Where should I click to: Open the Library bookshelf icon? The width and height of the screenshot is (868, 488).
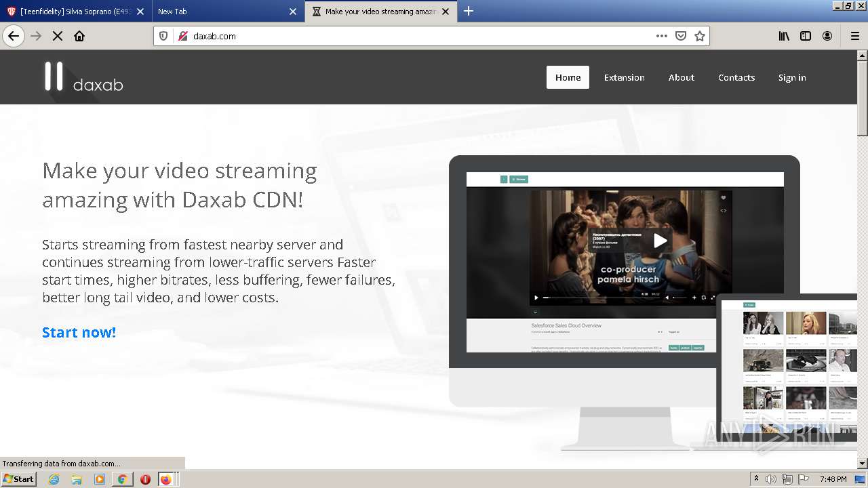coord(784,36)
